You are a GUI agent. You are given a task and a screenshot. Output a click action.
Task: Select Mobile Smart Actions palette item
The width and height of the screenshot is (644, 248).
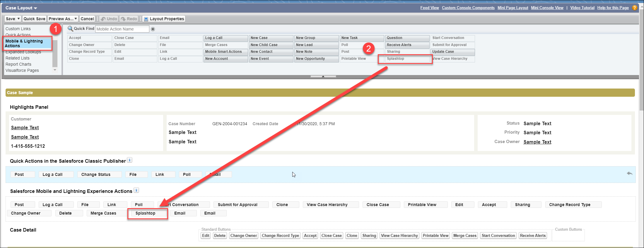[x=226, y=52]
